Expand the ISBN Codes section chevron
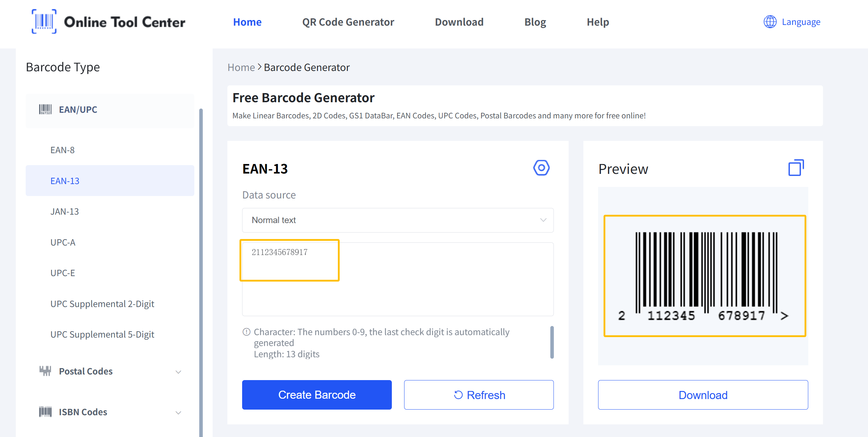868x437 pixels. (179, 412)
